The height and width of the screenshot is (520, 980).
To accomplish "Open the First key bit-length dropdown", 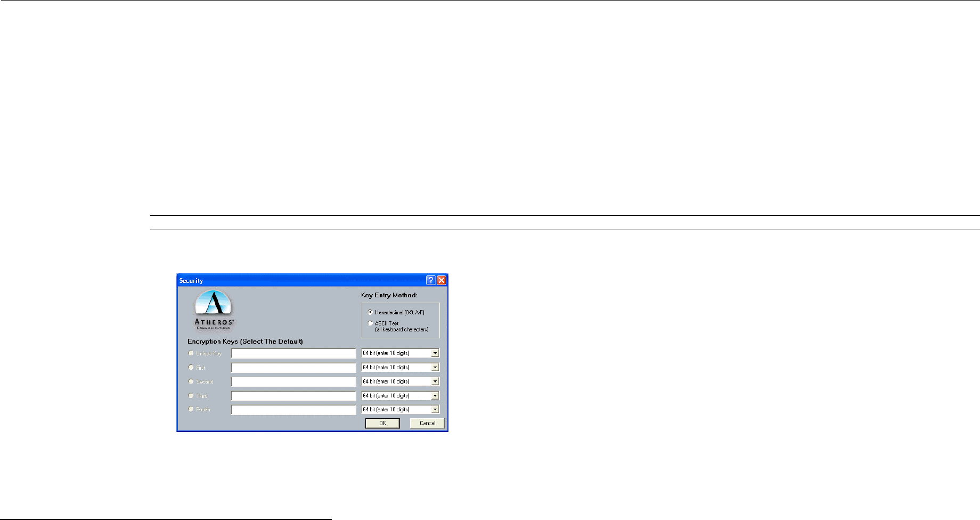I will pos(435,367).
